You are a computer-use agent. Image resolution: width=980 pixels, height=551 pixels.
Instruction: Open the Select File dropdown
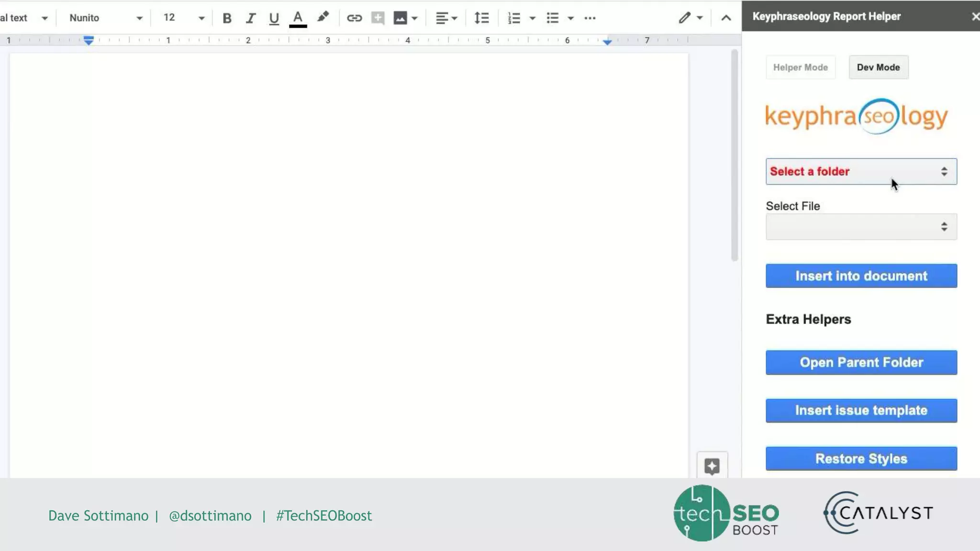click(x=861, y=227)
